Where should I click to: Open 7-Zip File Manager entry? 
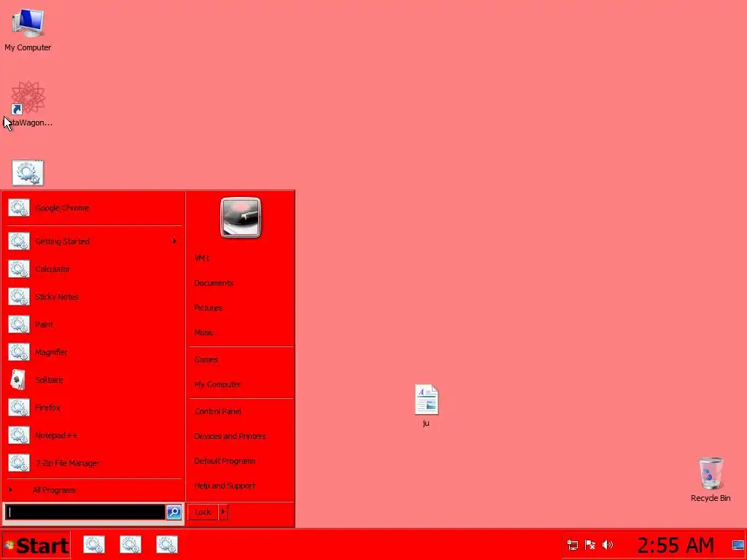pos(94,463)
